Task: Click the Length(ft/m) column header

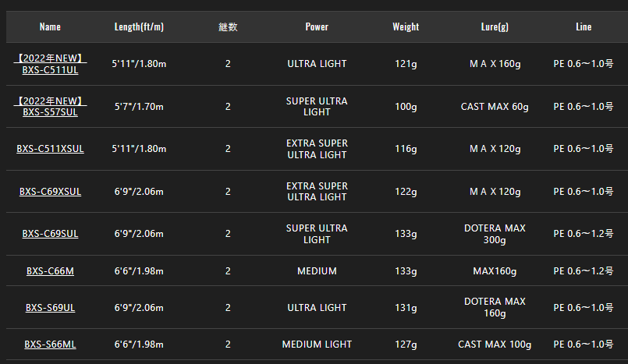Action: click(139, 27)
